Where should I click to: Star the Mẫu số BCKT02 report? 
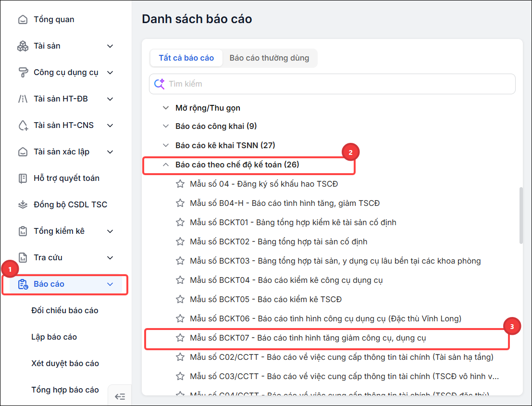coord(180,241)
